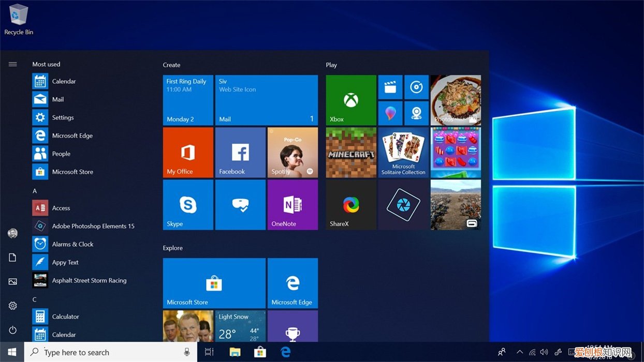Select Adobe Photoshop Elements 15 from list
Screen dimensions: 644x362
pos(93,226)
